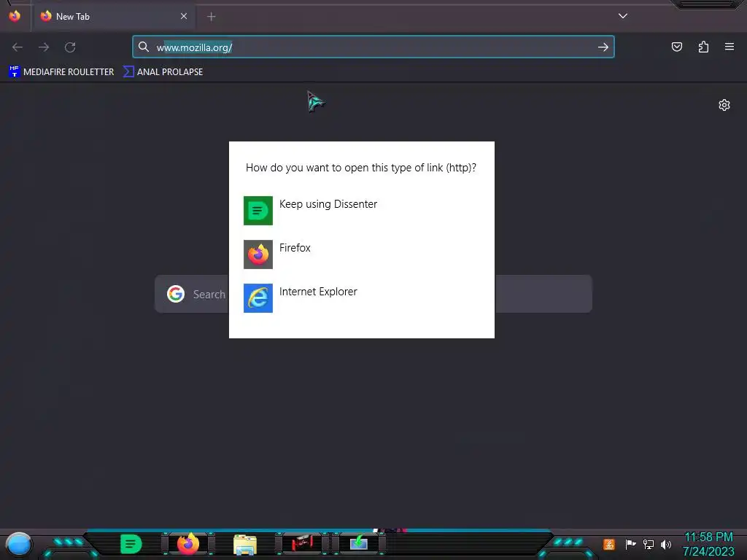
Task: Go forward using the forward arrow
Action: pyautogui.click(x=44, y=47)
